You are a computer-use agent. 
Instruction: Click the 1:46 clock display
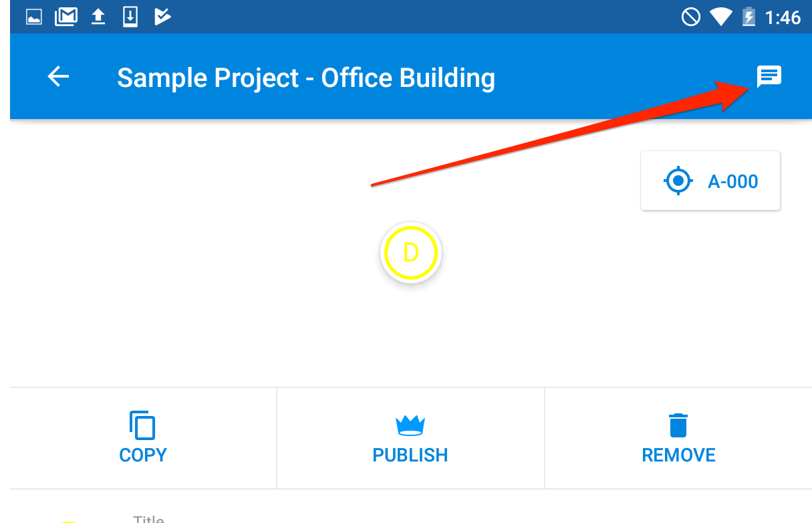tap(783, 17)
